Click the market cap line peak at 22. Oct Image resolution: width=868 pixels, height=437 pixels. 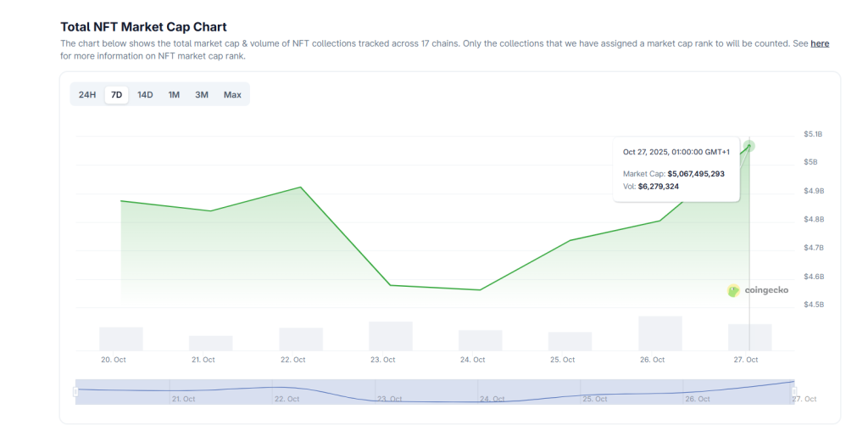pyautogui.click(x=301, y=187)
